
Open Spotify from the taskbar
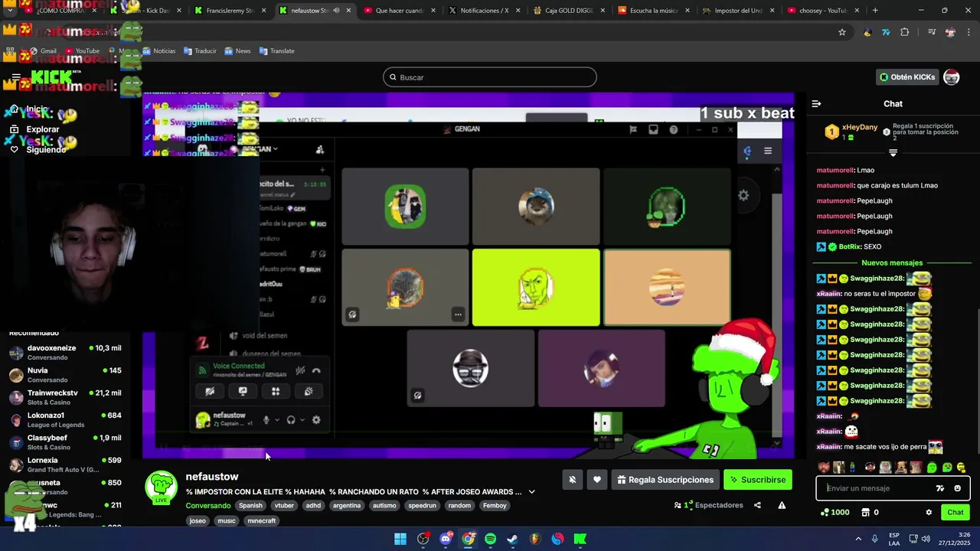pyautogui.click(x=490, y=539)
